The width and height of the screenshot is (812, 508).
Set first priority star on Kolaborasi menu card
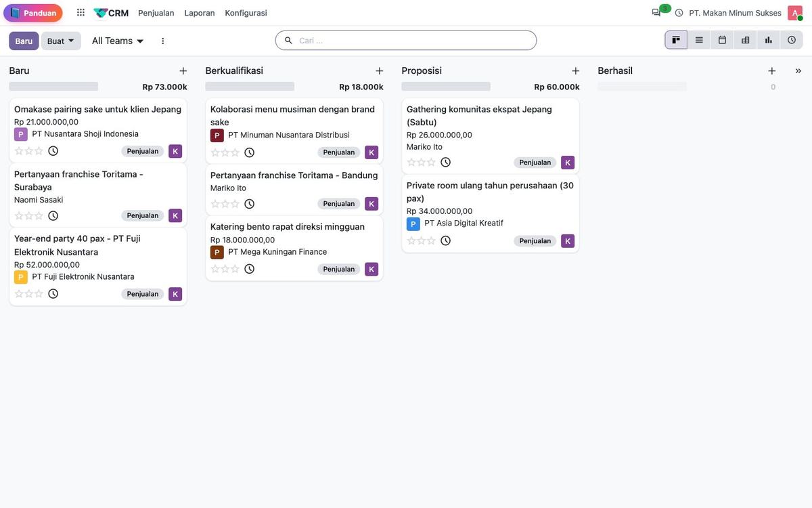coord(215,152)
